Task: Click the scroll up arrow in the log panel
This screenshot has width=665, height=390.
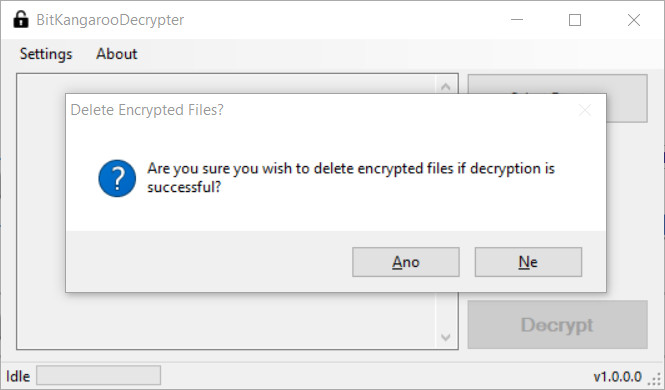Action: [445, 86]
